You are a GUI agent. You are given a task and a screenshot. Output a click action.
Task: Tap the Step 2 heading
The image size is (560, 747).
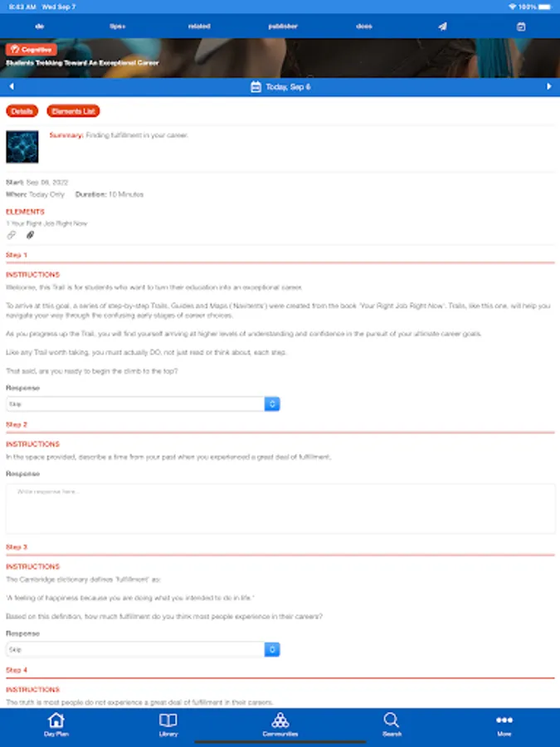pyautogui.click(x=17, y=424)
